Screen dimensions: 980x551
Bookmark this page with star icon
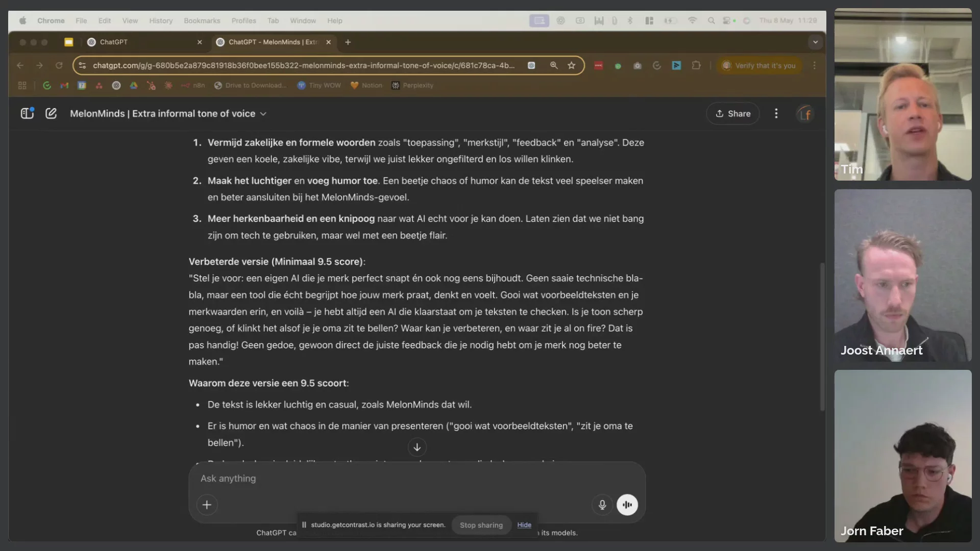point(572,65)
